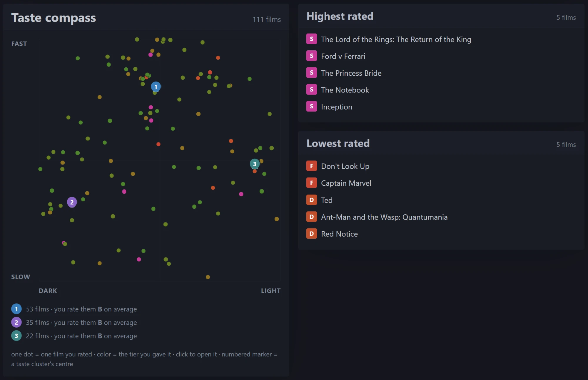Click the FAST axis label
This screenshot has height=380, width=588.
tap(19, 44)
